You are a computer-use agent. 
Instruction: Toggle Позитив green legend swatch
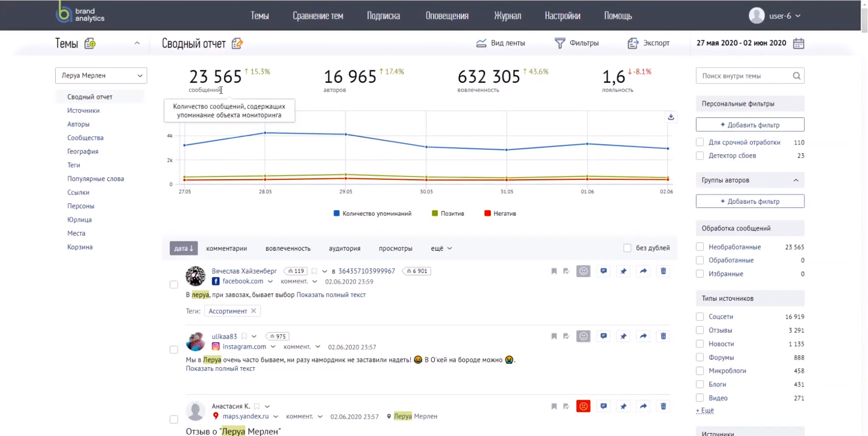435,213
